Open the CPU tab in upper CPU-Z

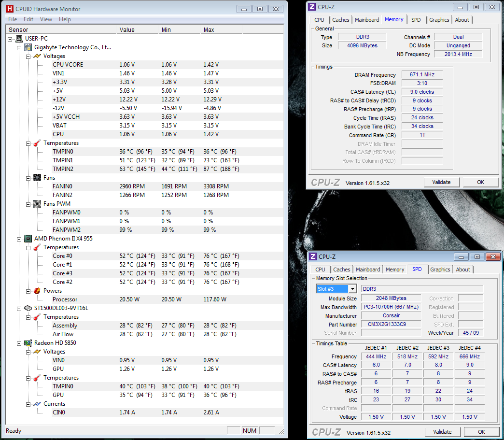tap(319, 20)
